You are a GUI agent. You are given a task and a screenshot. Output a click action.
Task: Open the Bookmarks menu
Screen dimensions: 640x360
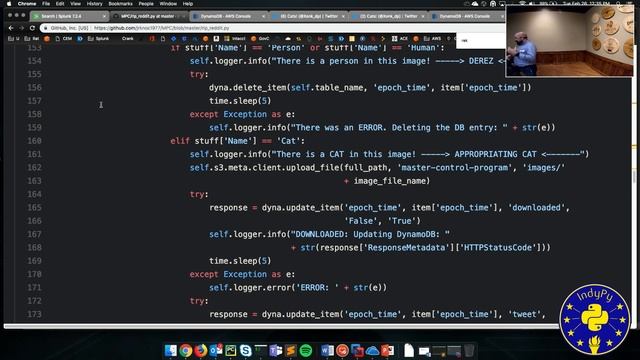click(x=120, y=4)
